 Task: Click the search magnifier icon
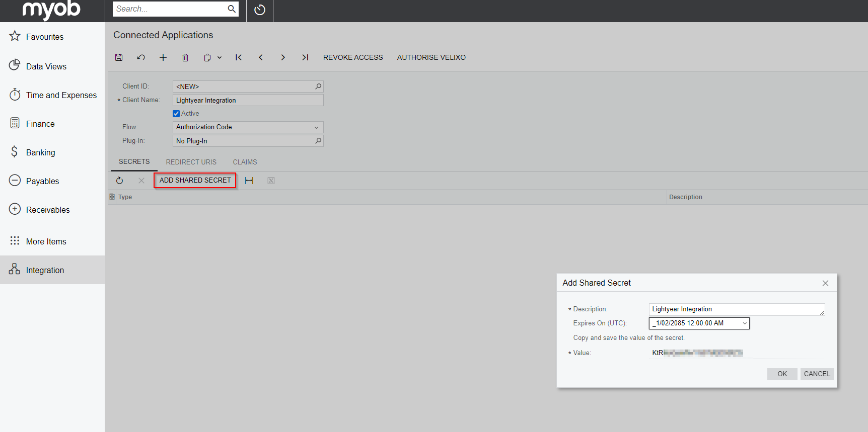coord(232,9)
